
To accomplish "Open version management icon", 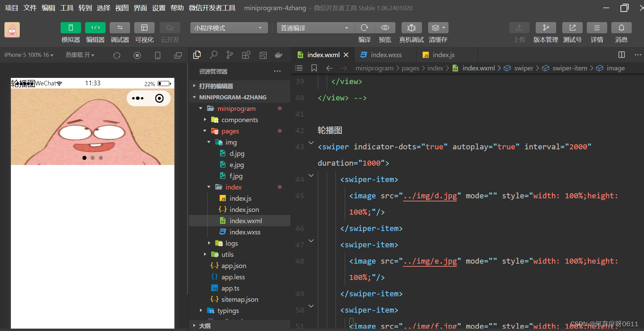I will click(546, 28).
